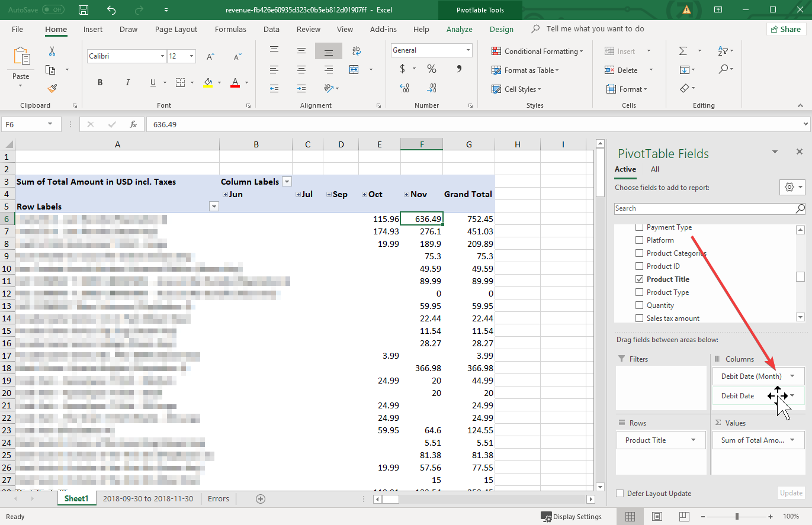
Task: Click the Merge & Center icon
Action: [354, 70]
